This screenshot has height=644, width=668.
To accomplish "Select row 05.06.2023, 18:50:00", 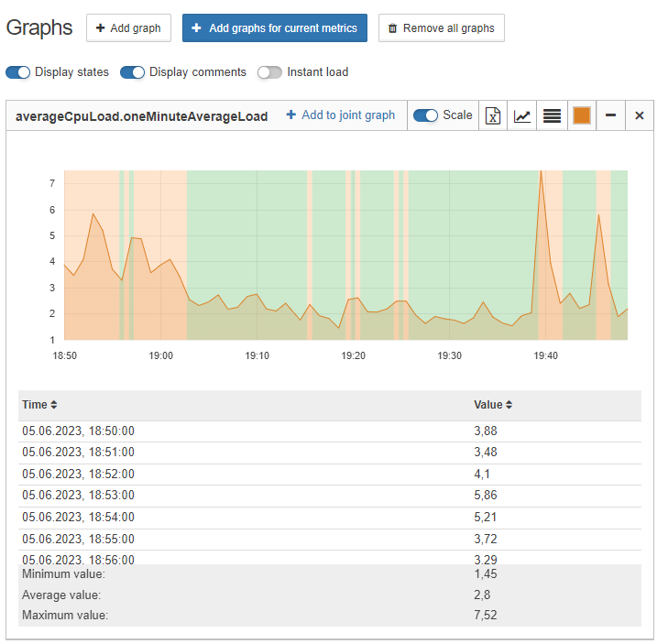I will point(330,431).
